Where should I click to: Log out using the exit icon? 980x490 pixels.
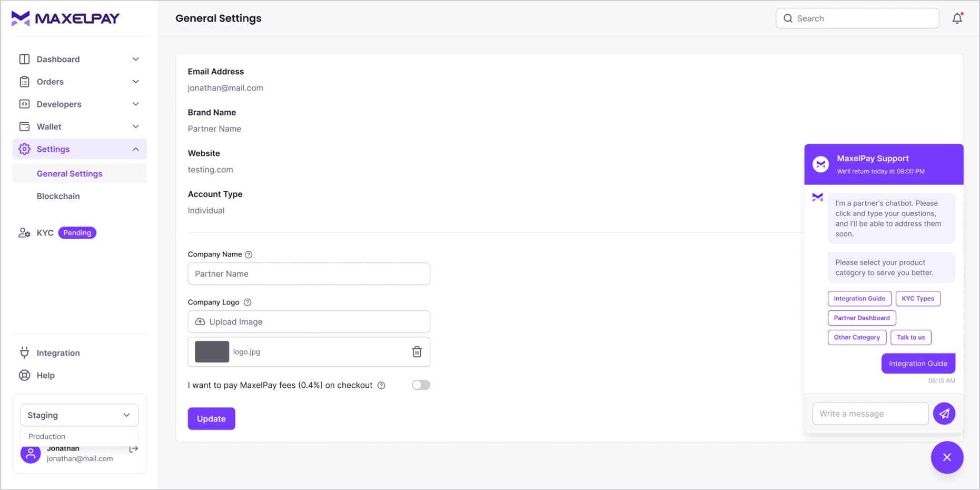(x=134, y=449)
